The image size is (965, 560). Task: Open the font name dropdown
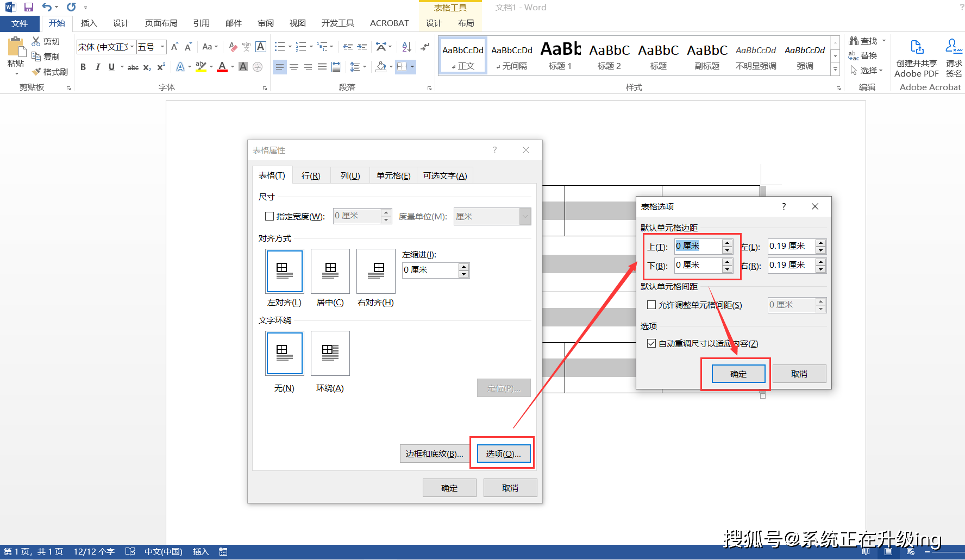coord(132,47)
